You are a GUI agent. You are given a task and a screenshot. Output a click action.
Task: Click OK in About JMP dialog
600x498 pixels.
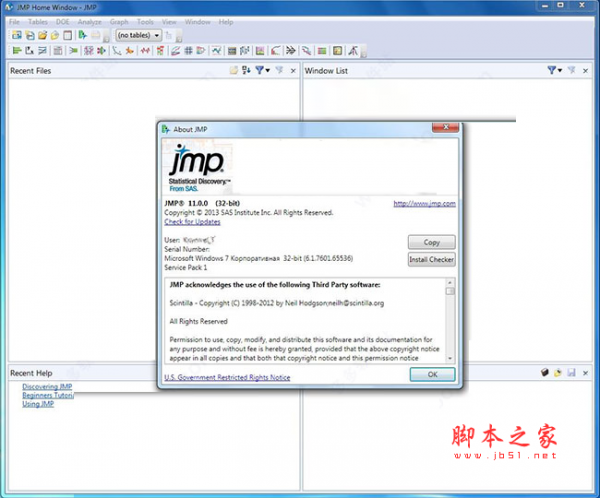point(432,374)
